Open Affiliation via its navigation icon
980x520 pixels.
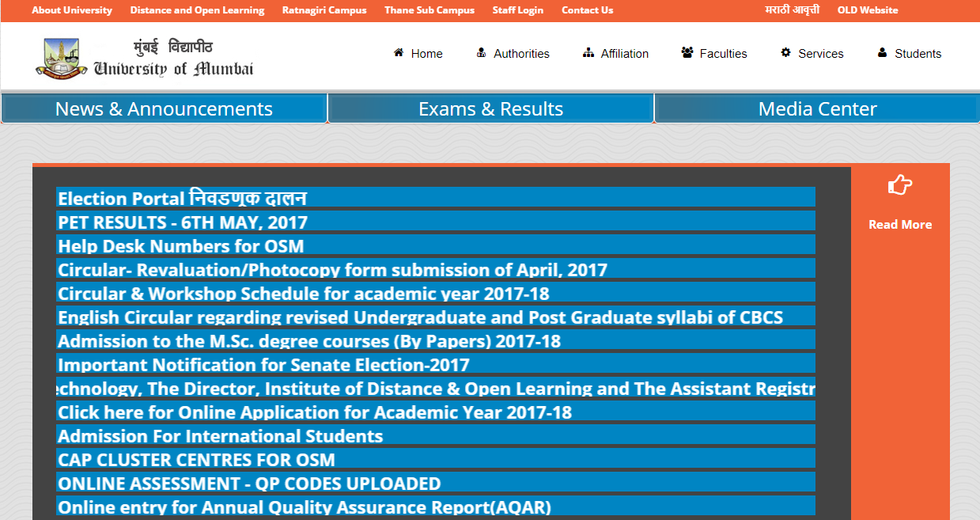coord(588,53)
